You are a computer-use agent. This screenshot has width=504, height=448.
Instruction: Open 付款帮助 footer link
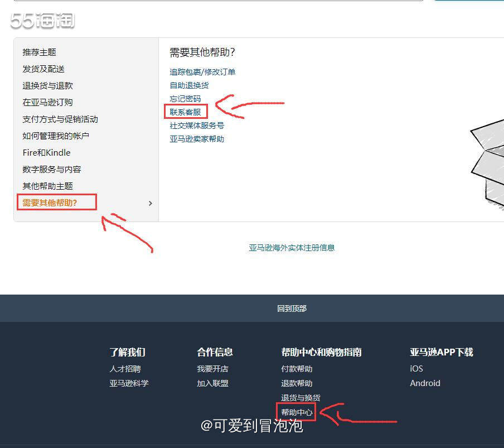297,369
